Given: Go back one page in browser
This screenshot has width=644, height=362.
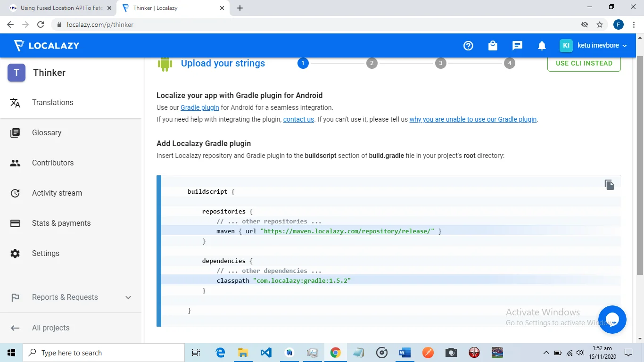Looking at the screenshot, I should coord(10,25).
